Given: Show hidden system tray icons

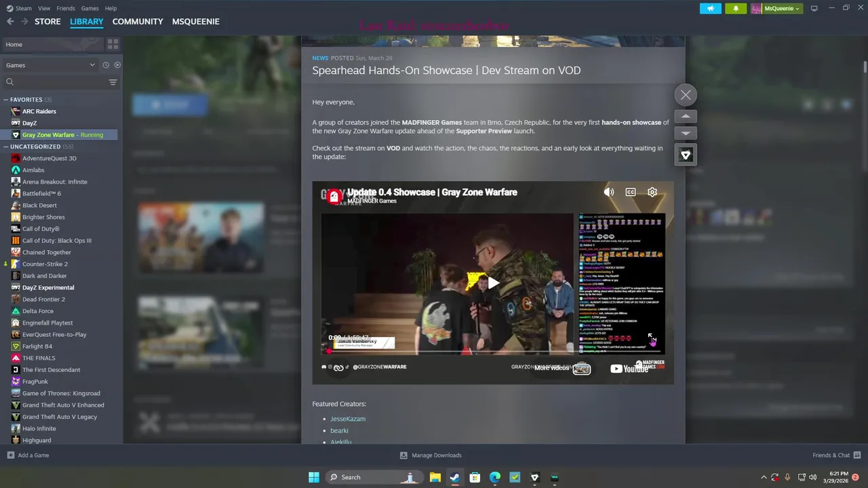Looking at the screenshot, I should tap(764, 477).
